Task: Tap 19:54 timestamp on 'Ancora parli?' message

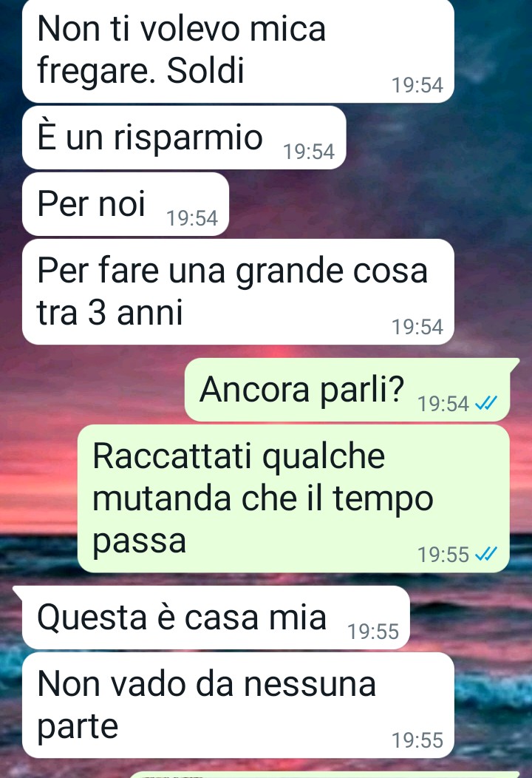Action: 443,404
